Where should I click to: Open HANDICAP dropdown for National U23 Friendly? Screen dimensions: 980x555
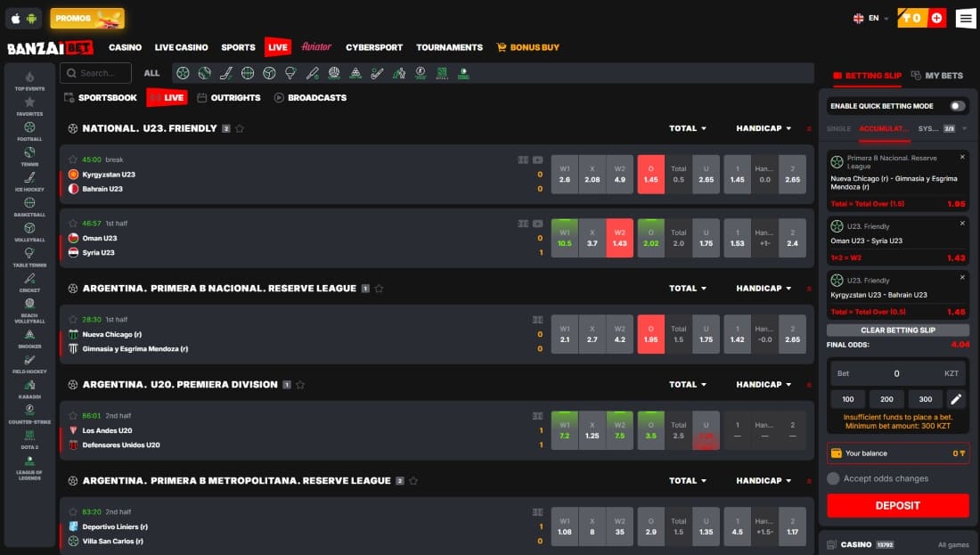click(x=764, y=128)
